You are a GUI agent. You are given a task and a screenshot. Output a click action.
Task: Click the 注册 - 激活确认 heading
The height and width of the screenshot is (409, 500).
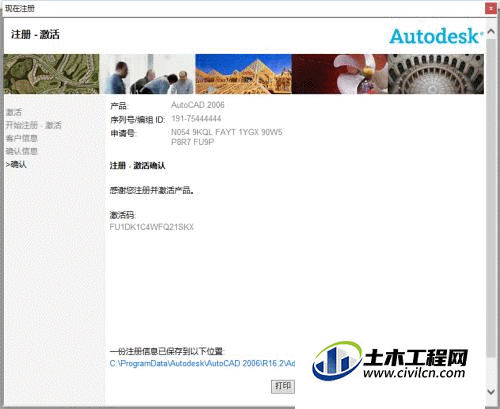[x=137, y=166]
